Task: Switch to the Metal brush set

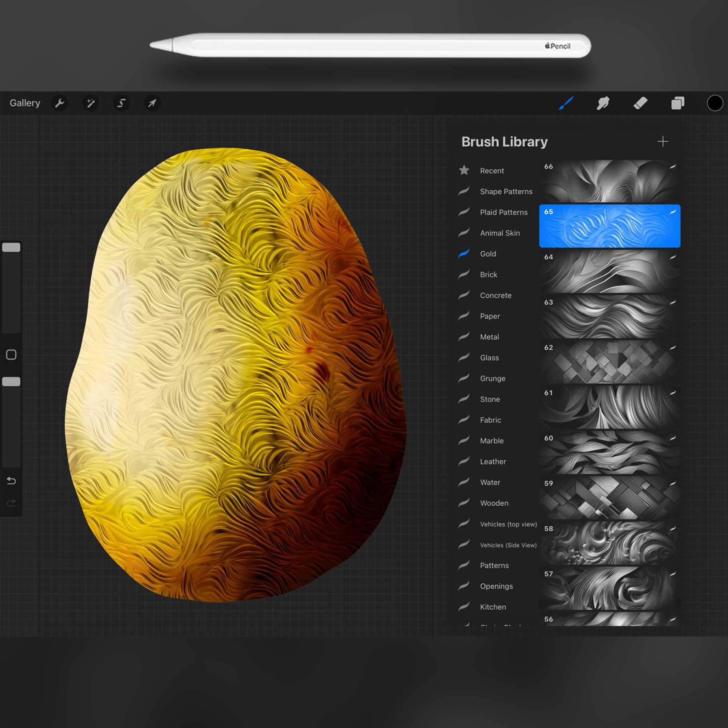Action: [489, 337]
